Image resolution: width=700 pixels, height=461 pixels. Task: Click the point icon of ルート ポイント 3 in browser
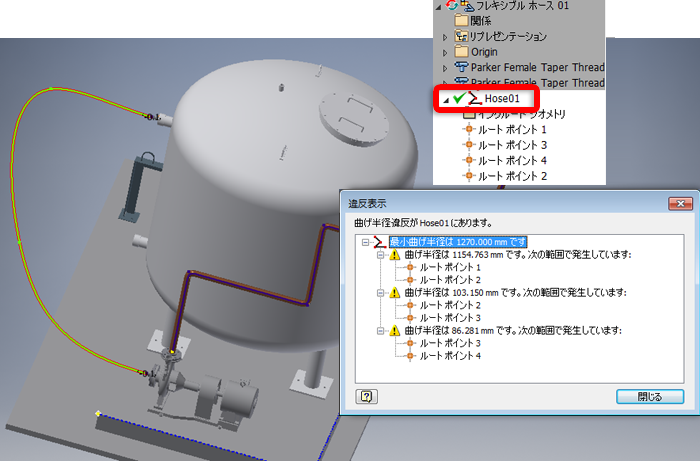click(x=469, y=145)
